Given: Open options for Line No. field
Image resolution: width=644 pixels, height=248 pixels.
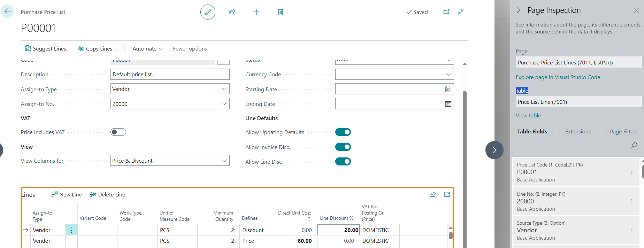Looking at the screenshot, I should point(632,202).
